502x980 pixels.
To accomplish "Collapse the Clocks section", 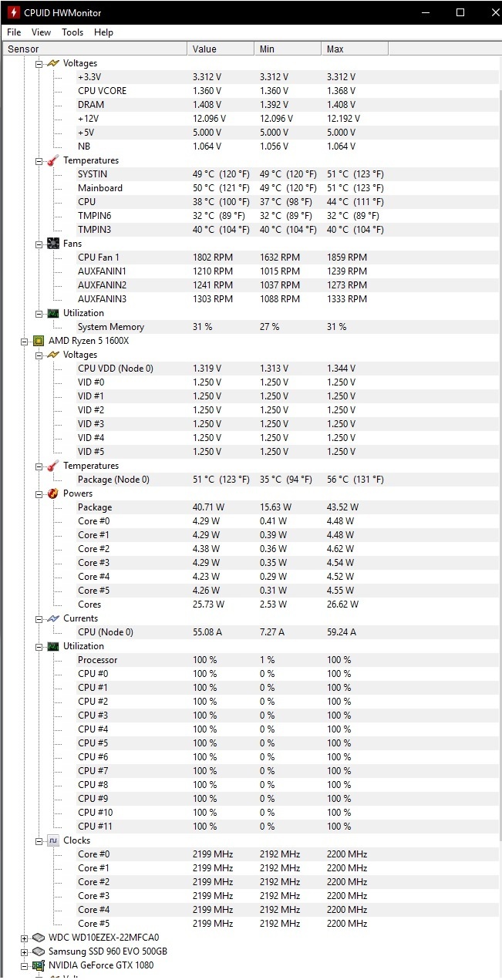I will 39,840.
